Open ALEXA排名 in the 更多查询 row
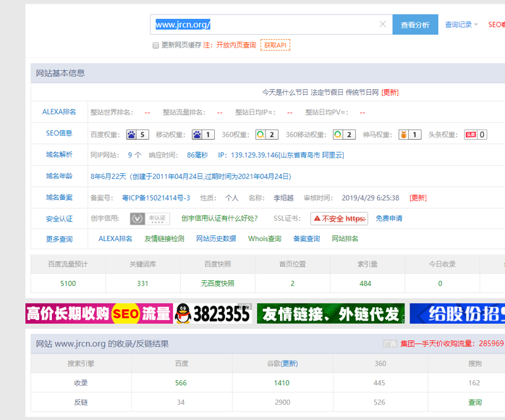505x420 pixels. pyautogui.click(x=115, y=238)
